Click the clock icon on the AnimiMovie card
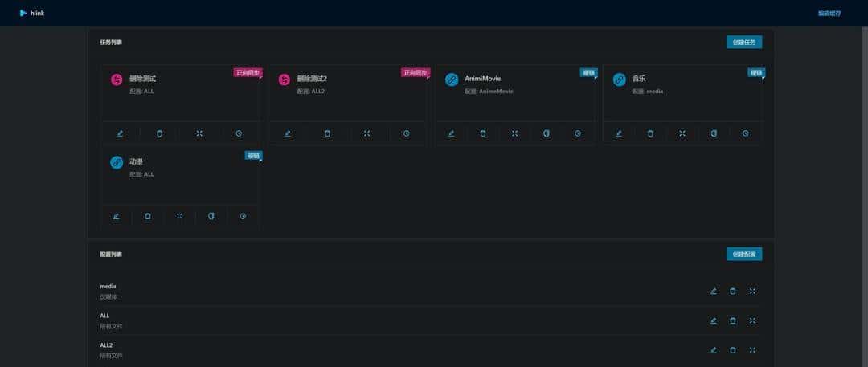This screenshot has height=367, width=868. pos(578,133)
